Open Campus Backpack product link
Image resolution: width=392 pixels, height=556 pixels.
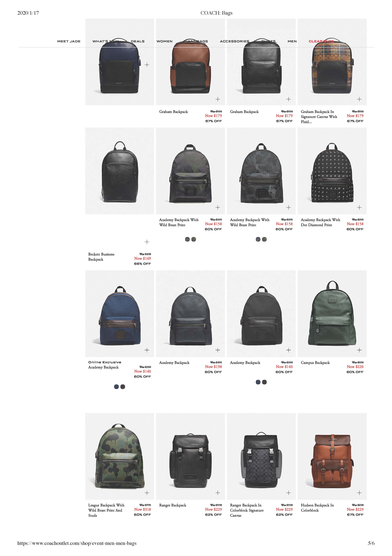315,363
